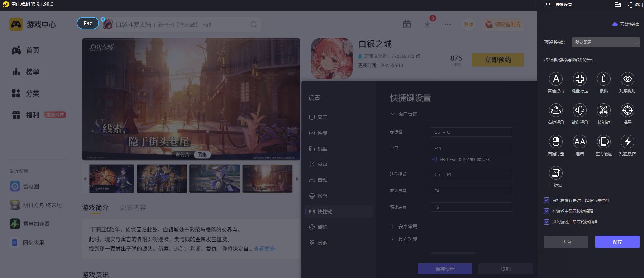Go to 分类 in game center sidebar

click(26, 93)
